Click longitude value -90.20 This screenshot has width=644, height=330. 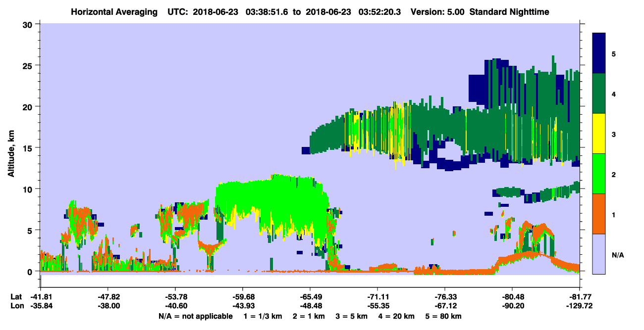tap(512, 306)
